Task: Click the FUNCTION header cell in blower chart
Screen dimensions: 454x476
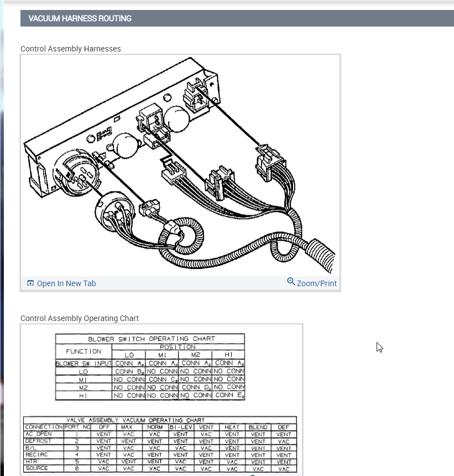Action: (x=84, y=351)
